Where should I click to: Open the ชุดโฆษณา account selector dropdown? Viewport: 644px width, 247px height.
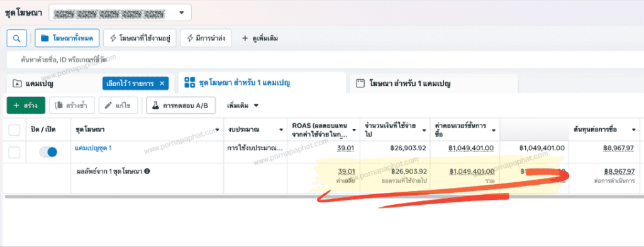coord(120,13)
